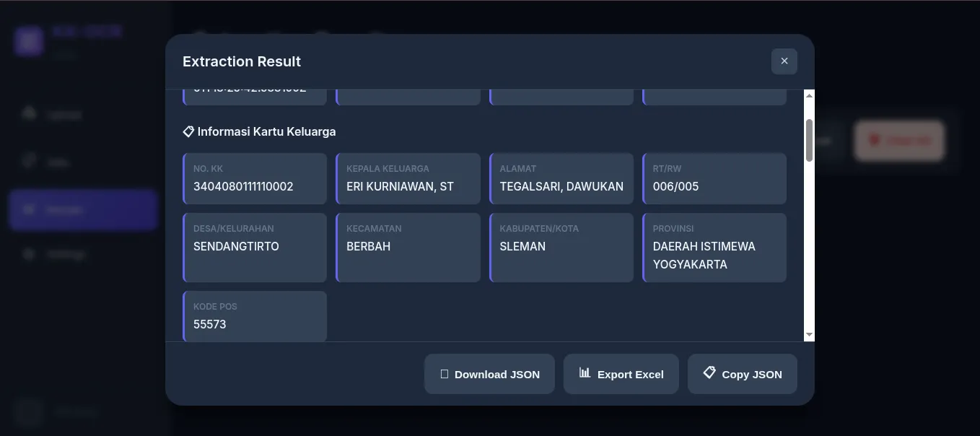Select the Kabupaten/Kota value SLEMAN
The width and height of the screenshot is (980, 436).
tap(522, 246)
